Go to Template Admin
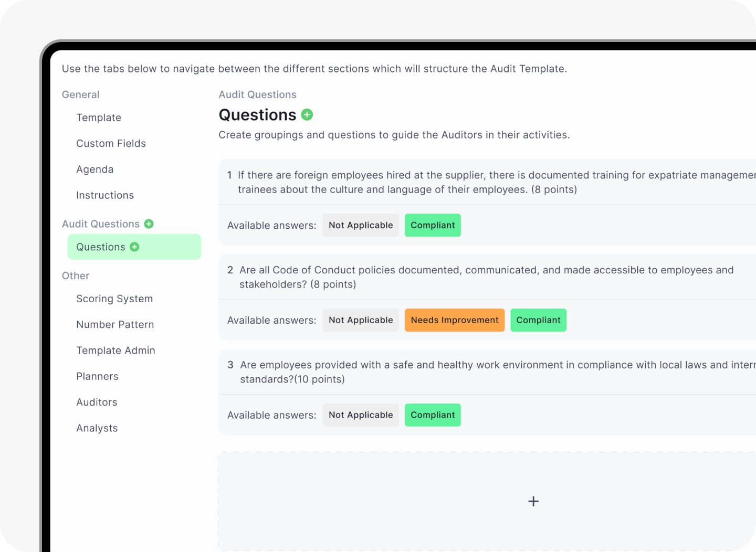The image size is (756, 552). [115, 351]
